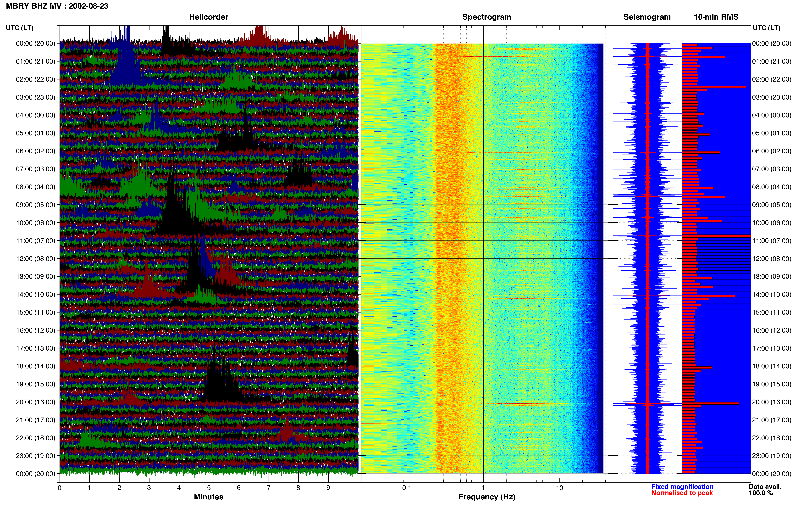Click the right 'UTC (LT)' axis label
The width and height of the screenshot is (812, 508).
[x=766, y=28]
